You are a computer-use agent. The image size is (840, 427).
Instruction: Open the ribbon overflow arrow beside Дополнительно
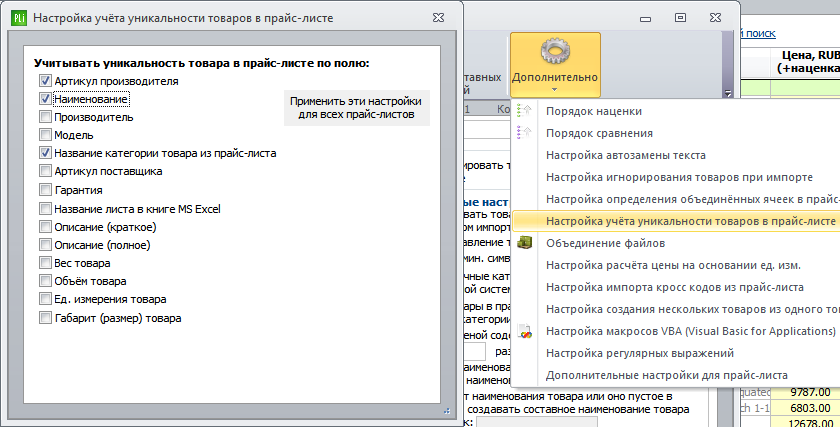pyautogui.click(x=728, y=93)
